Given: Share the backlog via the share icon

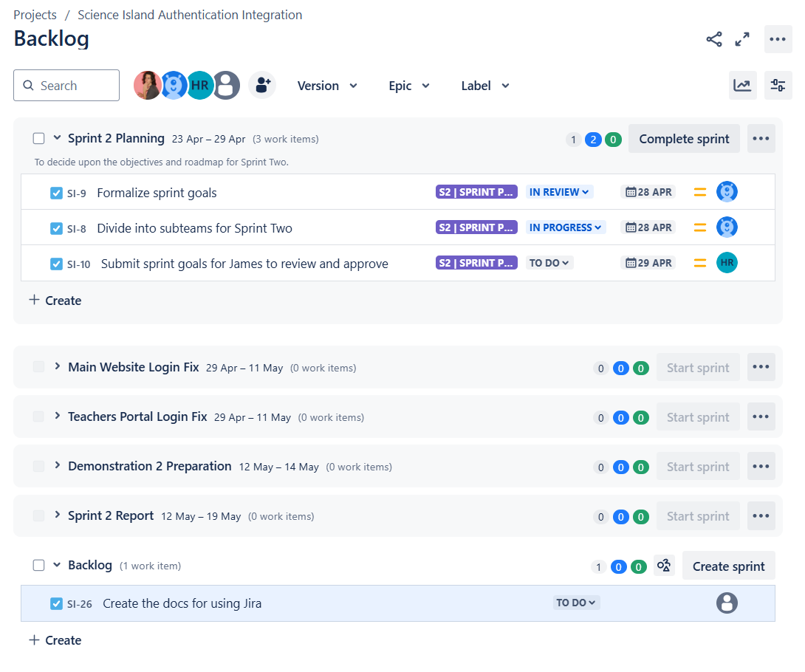Looking at the screenshot, I should coord(713,38).
